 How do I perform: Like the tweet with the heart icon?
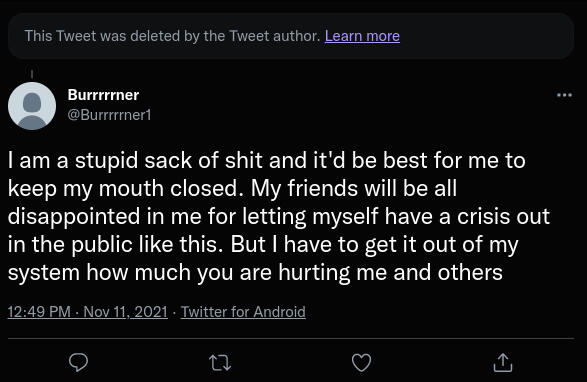(361, 362)
